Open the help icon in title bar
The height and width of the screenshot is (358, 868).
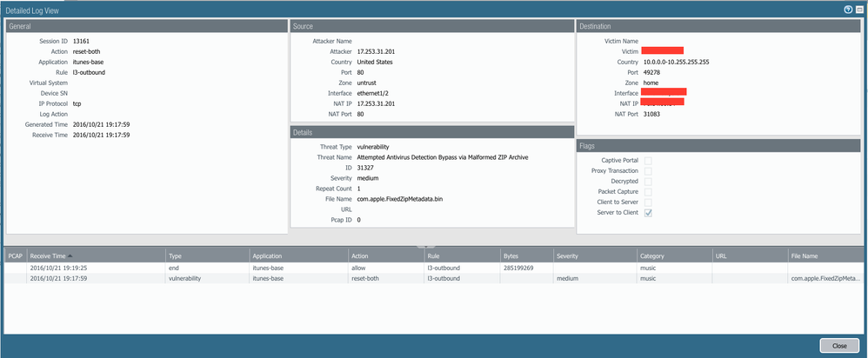pyautogui.click(x=847, y=10)
